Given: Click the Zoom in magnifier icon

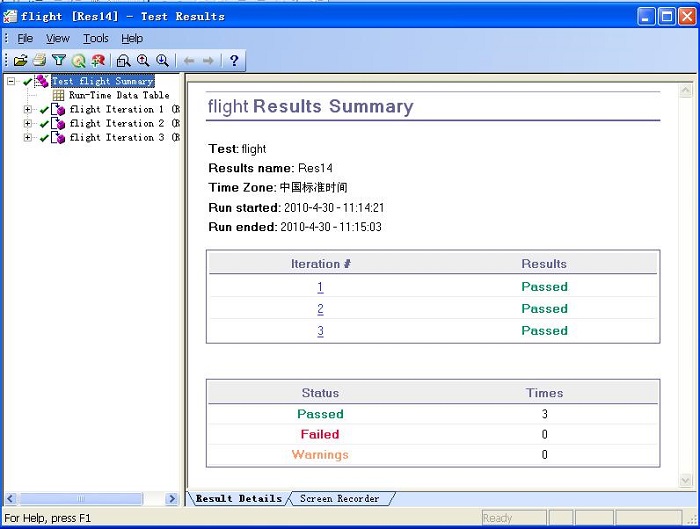Looking at the screenshot, I should click(x=143, y=61).
